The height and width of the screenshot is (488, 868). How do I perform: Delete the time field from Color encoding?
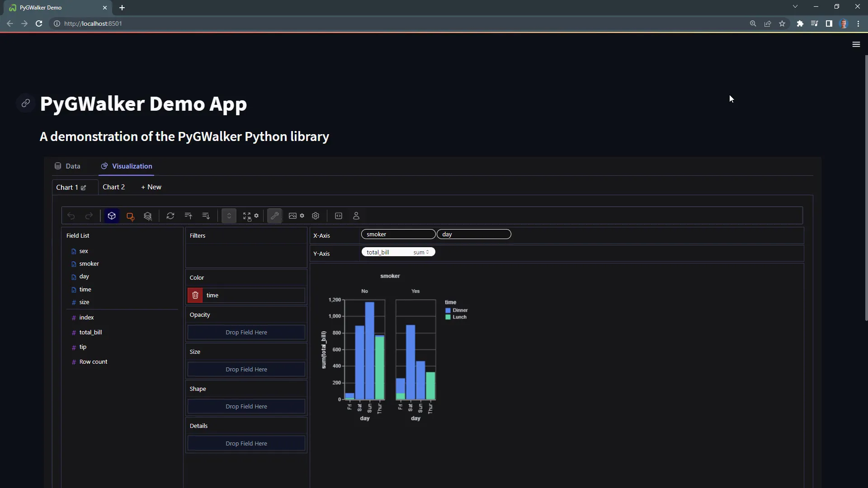pyautogui.click(x=195, y=295)
